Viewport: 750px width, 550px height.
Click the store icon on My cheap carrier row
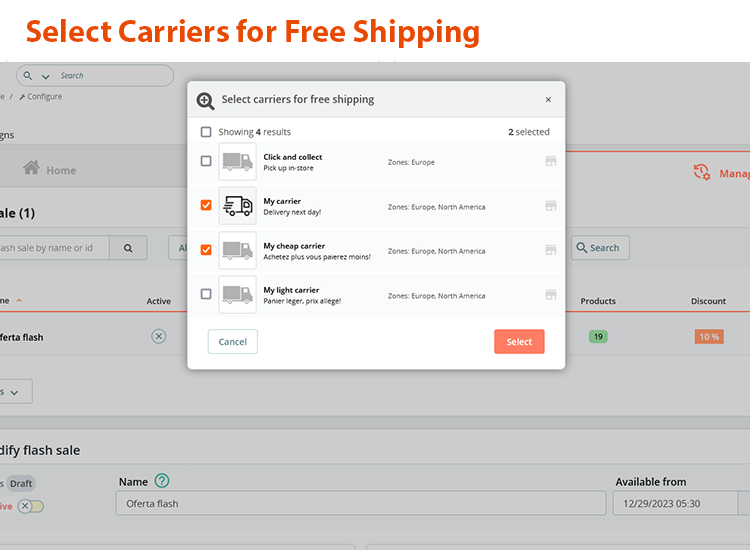(x=550, y=250)
